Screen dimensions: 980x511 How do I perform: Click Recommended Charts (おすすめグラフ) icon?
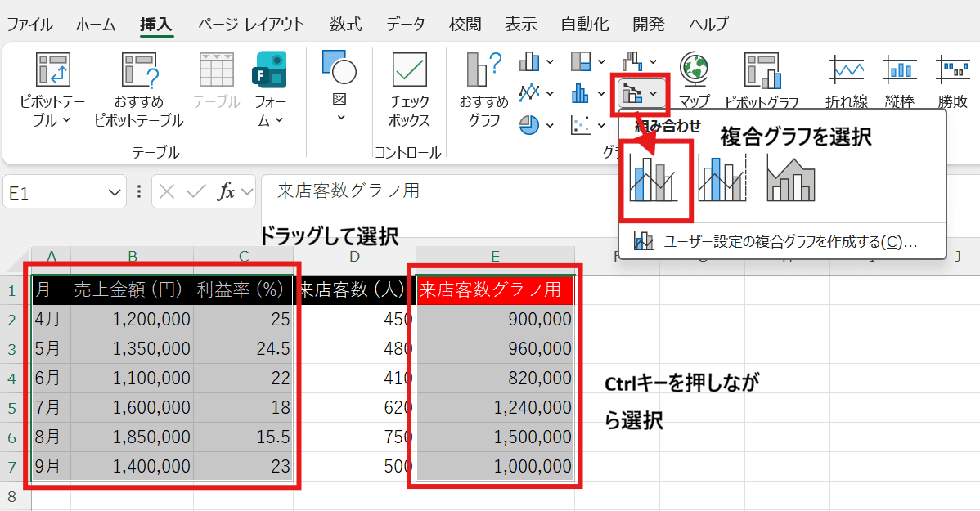coord(483,70)
